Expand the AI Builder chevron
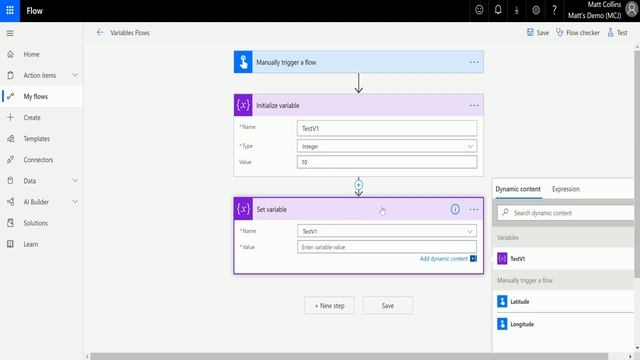 [75, 202]
